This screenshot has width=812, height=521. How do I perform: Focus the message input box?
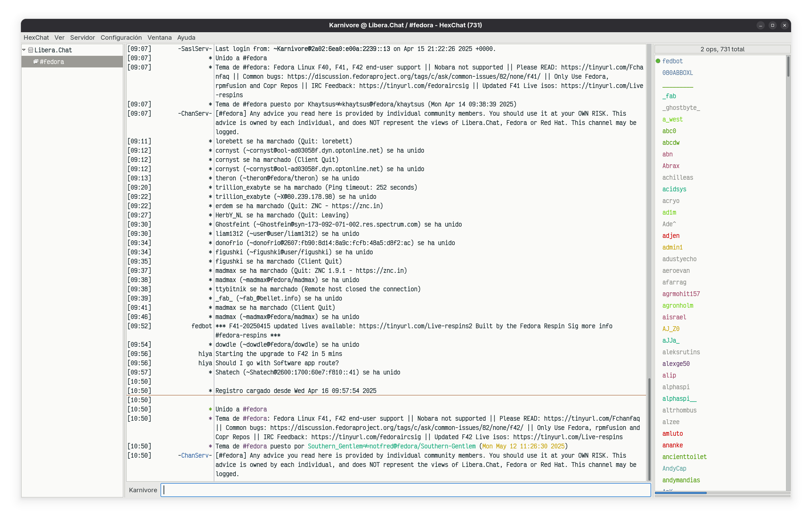tap(406, 490)
